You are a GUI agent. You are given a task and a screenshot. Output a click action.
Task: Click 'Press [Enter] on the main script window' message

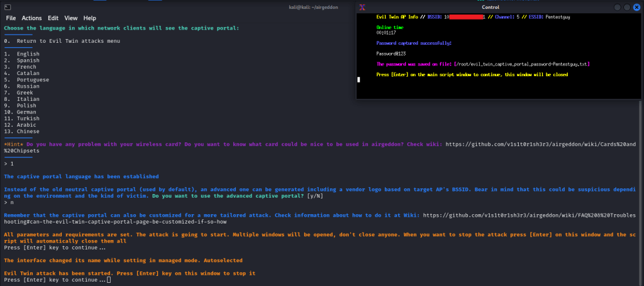(472, 75)
